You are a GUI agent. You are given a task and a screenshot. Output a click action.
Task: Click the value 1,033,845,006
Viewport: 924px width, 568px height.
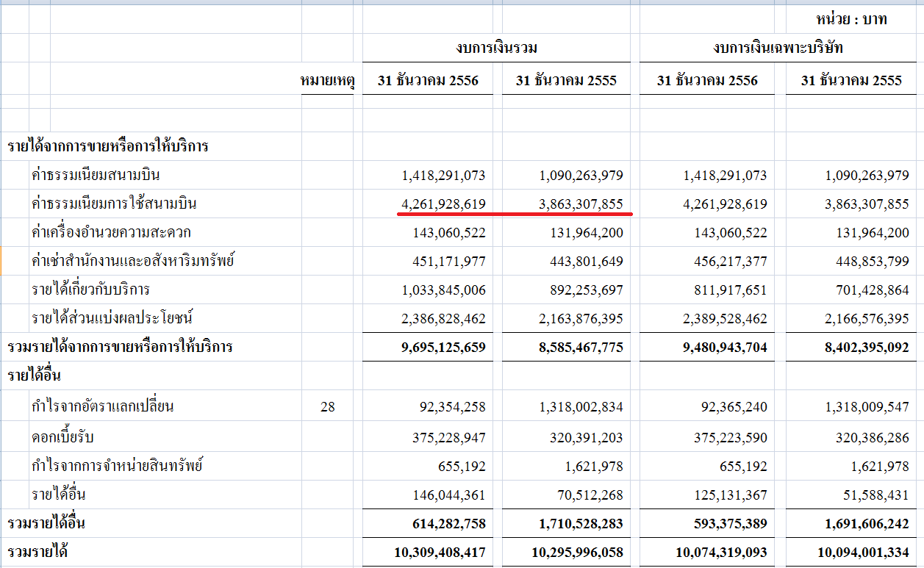point(443,290)
